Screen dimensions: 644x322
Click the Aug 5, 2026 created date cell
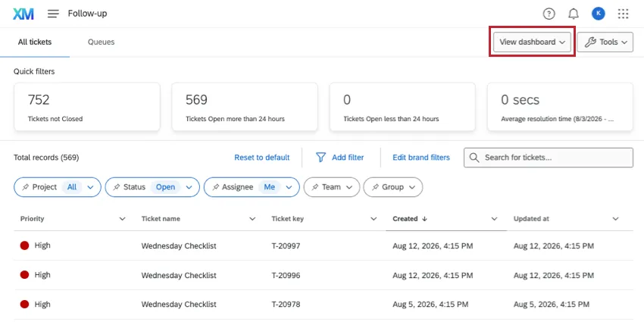coord(430,305)
